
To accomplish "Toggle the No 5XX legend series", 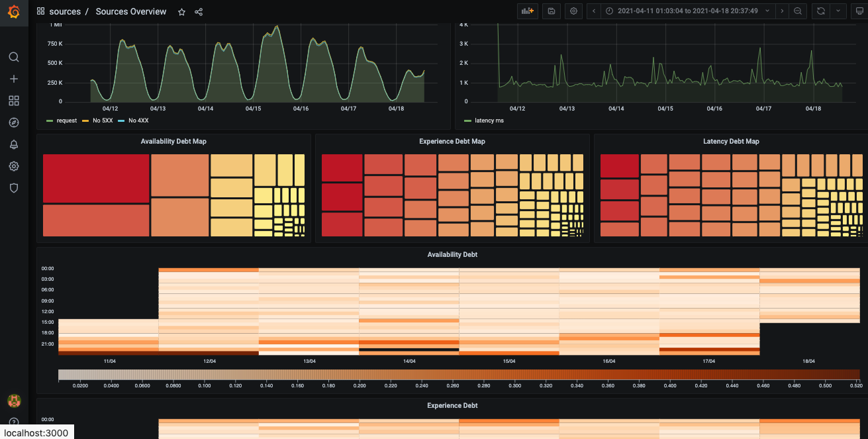I will (100, 121).
